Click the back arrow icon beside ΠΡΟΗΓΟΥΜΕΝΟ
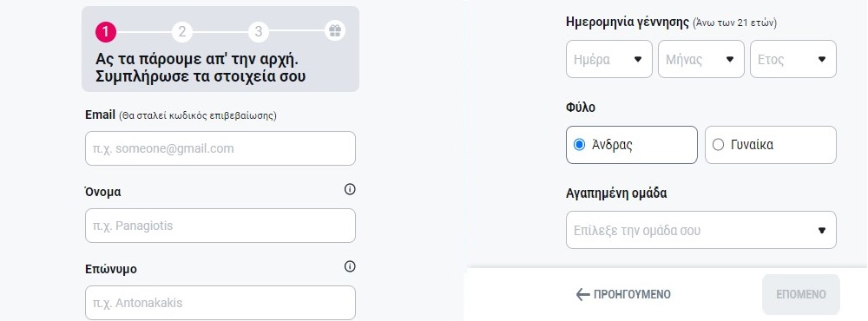This screenshot has width=868, height=321. (x=582, y=294)
